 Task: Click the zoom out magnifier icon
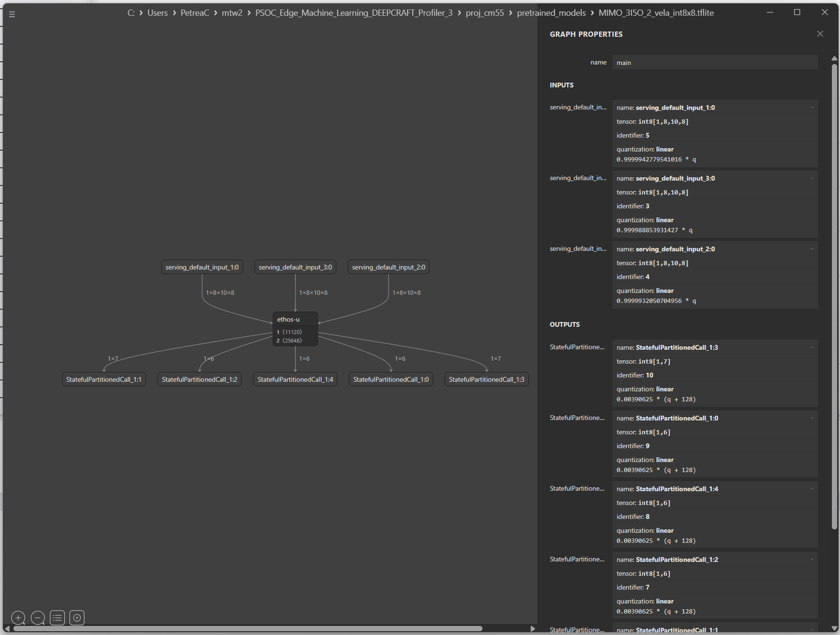(x=38, y=618)
